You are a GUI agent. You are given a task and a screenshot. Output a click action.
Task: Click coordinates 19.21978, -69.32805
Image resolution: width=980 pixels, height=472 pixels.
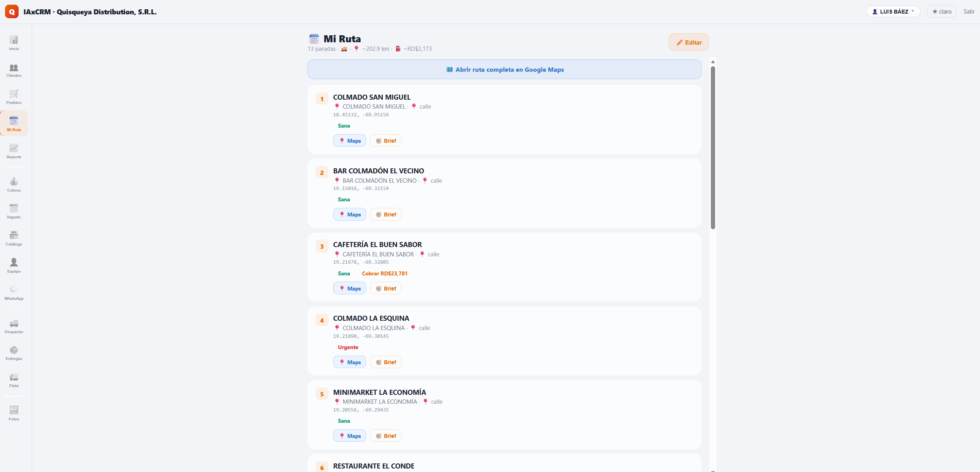click(x=361, y=262)
